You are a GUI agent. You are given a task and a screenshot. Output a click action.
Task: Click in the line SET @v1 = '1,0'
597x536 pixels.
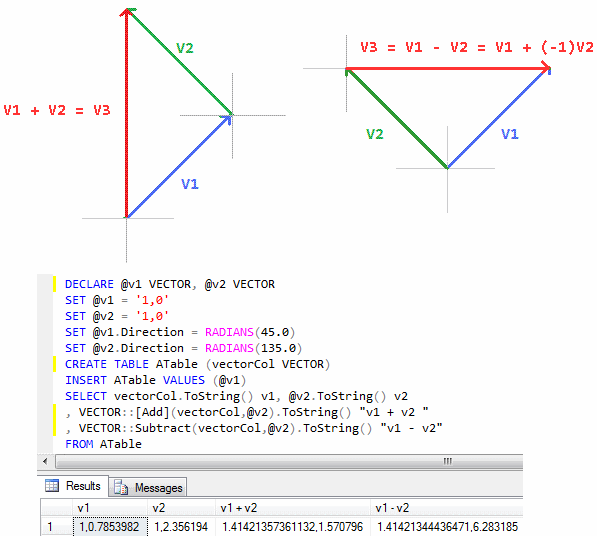click(x=117, y=300)
